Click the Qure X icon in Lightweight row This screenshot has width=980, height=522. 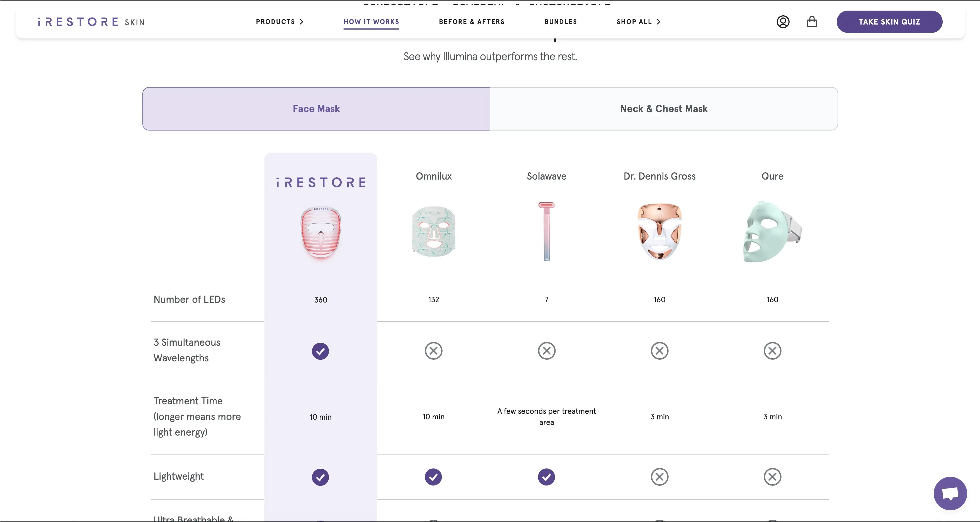tap(772, 477)
